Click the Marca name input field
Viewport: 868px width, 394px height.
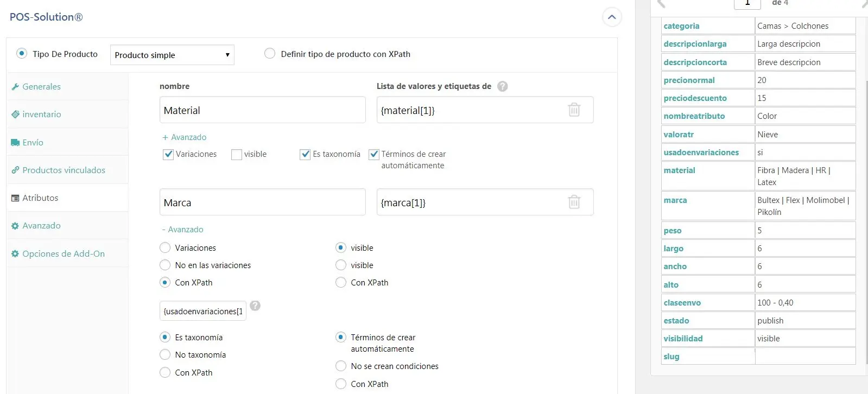(x=262, y=202)
